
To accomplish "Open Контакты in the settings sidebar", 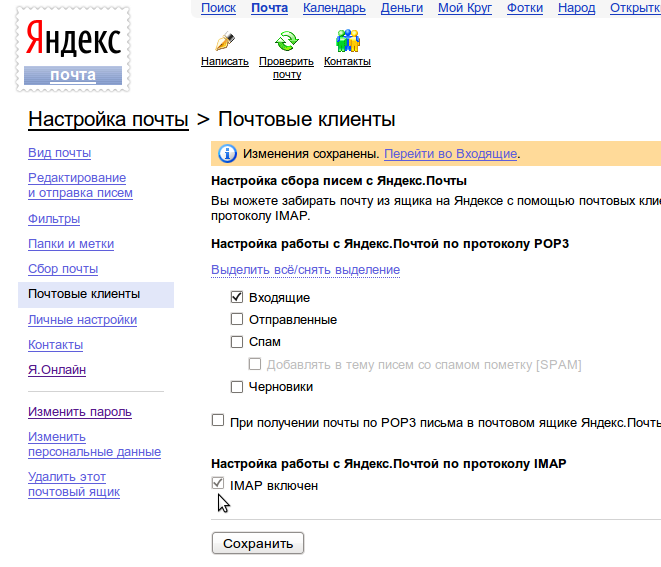I will click(x=56, y=345).
